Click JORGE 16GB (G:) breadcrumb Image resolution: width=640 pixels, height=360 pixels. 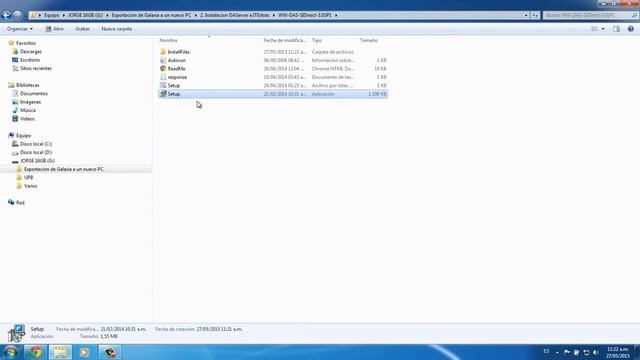pyautogui.click(x=85, y=15)
